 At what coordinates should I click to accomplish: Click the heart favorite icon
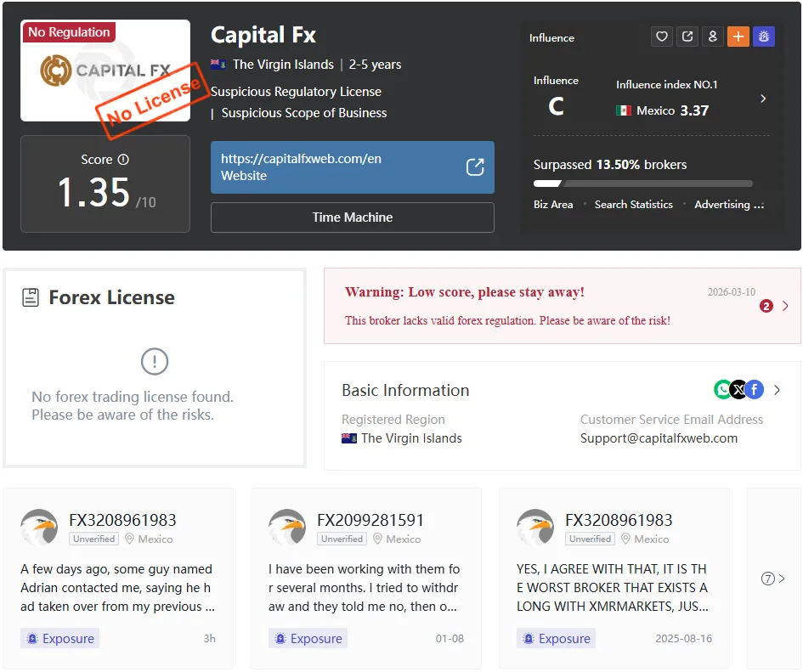pos(662,37)
